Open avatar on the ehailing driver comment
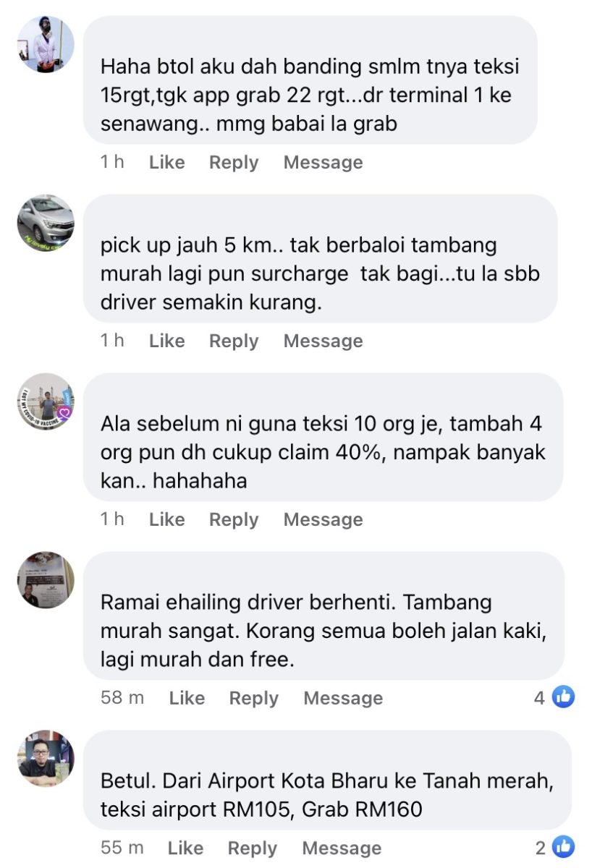 click(46, 580)
